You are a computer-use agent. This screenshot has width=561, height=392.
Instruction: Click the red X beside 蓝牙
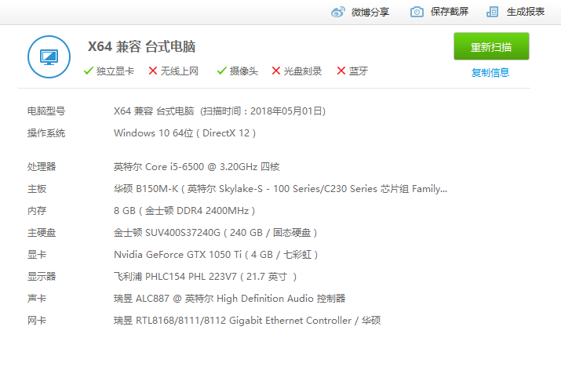click(x=341, y=71)
